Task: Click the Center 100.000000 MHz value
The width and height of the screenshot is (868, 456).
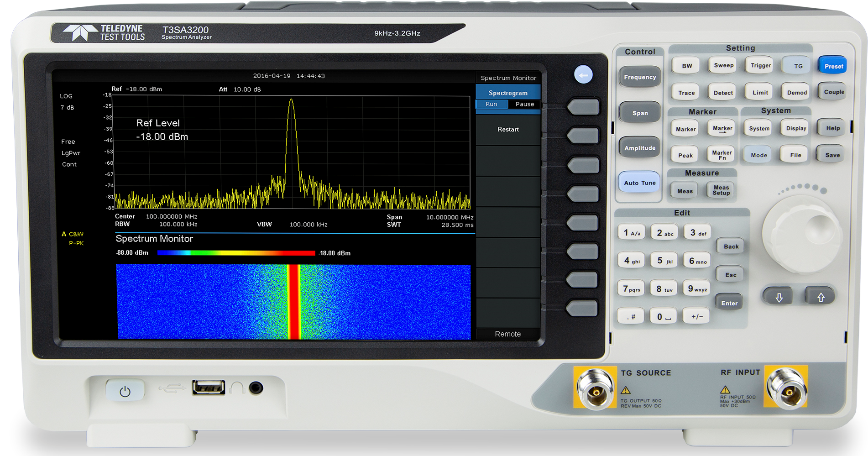Action: (x=172, y=216)
